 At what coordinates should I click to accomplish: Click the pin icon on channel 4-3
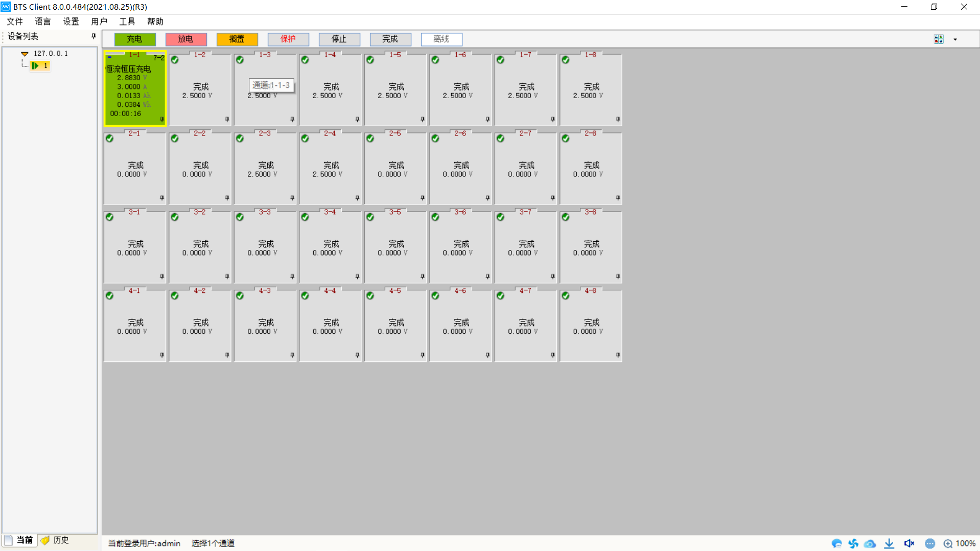pos(292,355)
